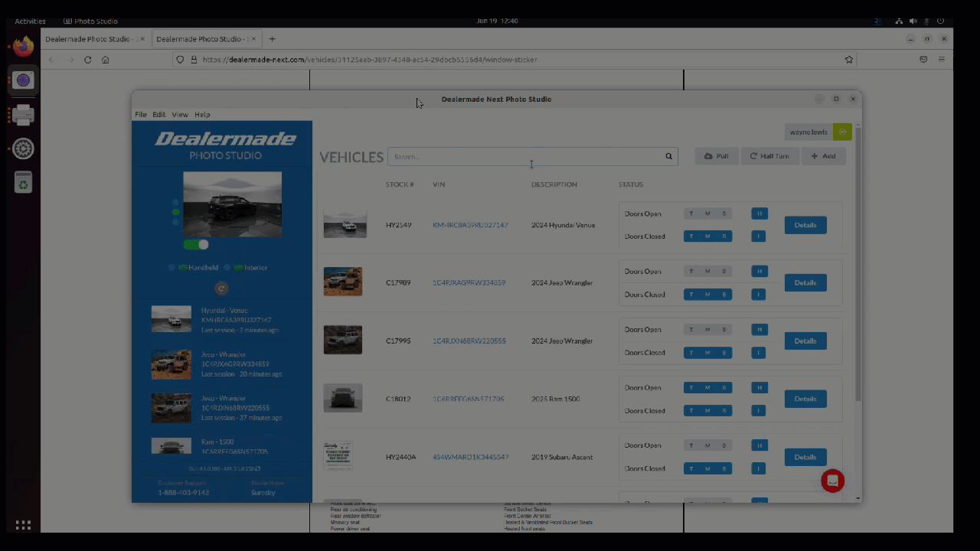Open Details for stock C17995 Jeep Wrangler
The height and width of the screenshot is (551, 980).
[x=805, y=341]
